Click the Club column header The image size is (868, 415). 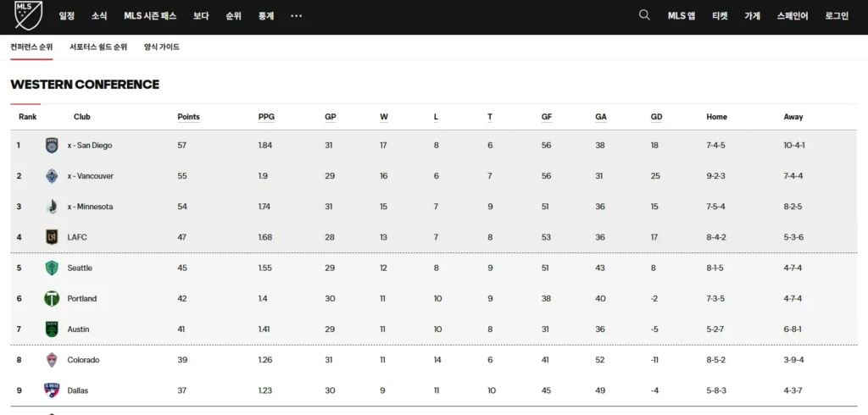pyautogui.click(x=82, y=117)
